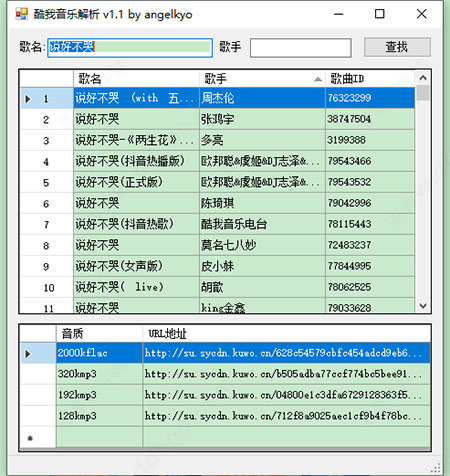The image size is (450, 476).
Task: Click the URL地址 column header
Action: (287, 333)
